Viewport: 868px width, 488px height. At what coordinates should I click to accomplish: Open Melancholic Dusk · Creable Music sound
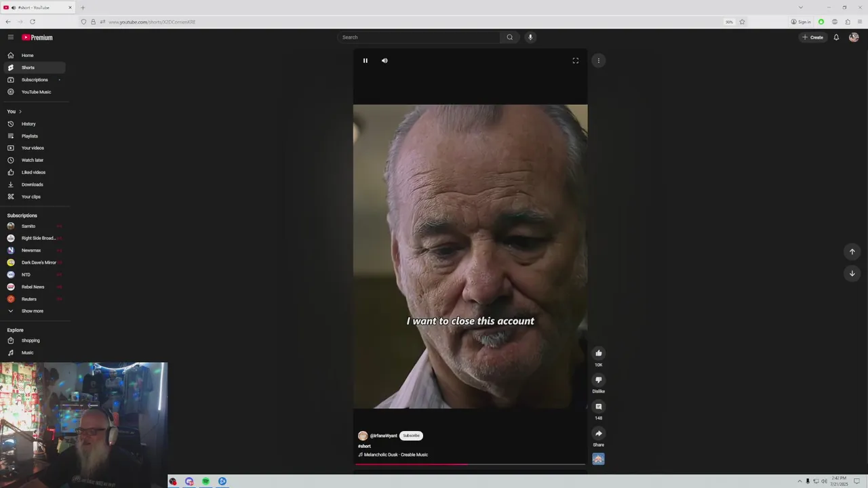click(x=393, y=455)
